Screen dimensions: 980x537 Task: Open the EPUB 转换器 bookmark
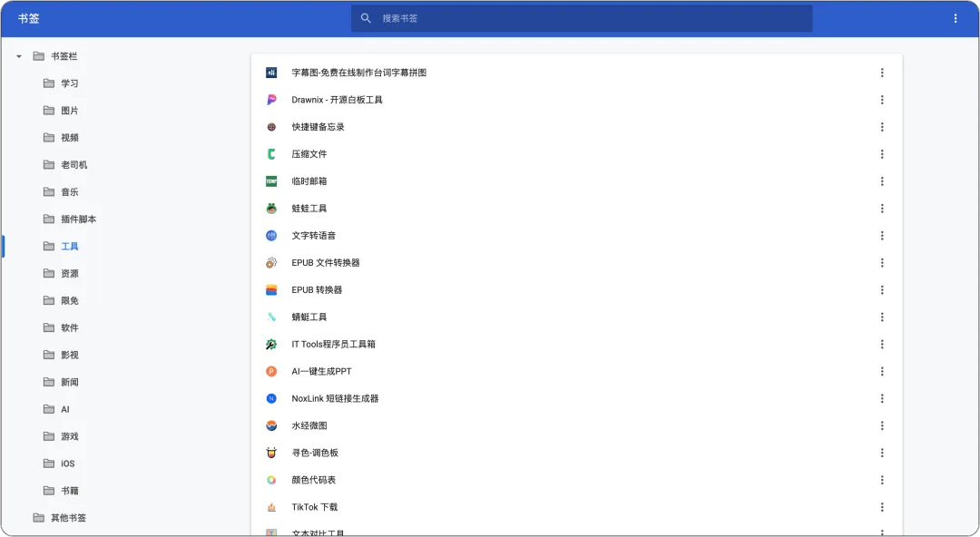[317, 290]
